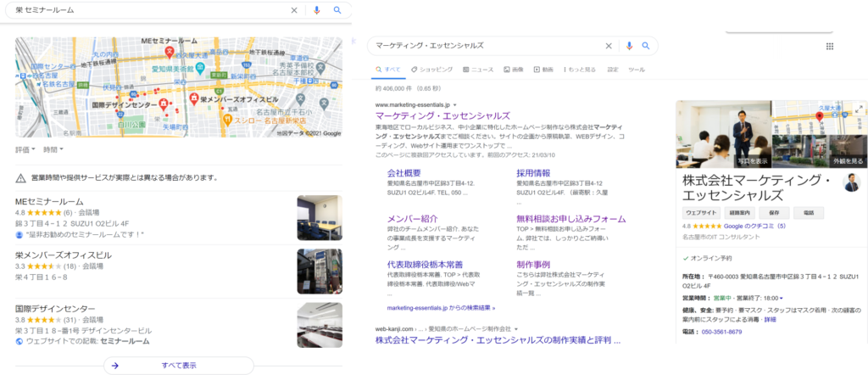868x375 pixels.
Task: Click the 国際デザインセンター listing thumbnail
Action: click(320, 325)
